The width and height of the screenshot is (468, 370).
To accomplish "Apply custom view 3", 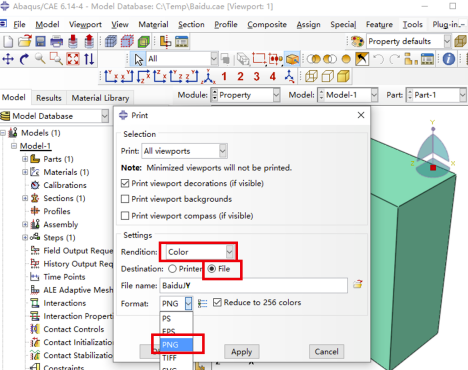I will pyautogui.click(x=256, y=77).
